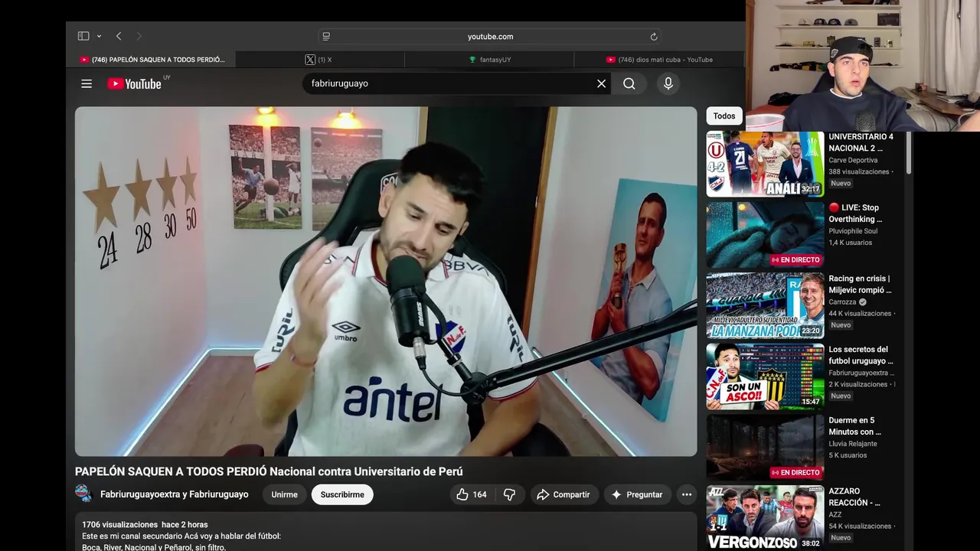Reload page using the refresh icon
The height and width of the screenshot is (551, 980).
(654, 36)
